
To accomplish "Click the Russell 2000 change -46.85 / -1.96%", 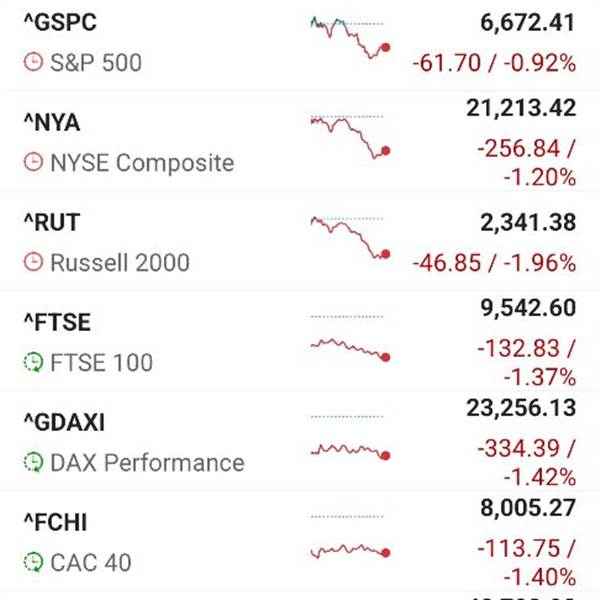I will (494, 264).
